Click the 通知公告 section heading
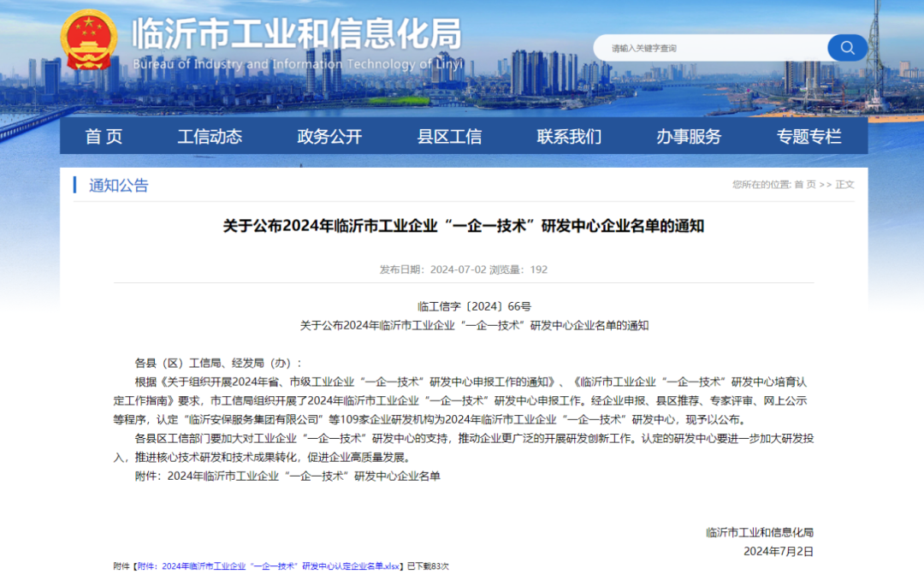Viewport: 924px width, 586px height. [x=118, y=186]
